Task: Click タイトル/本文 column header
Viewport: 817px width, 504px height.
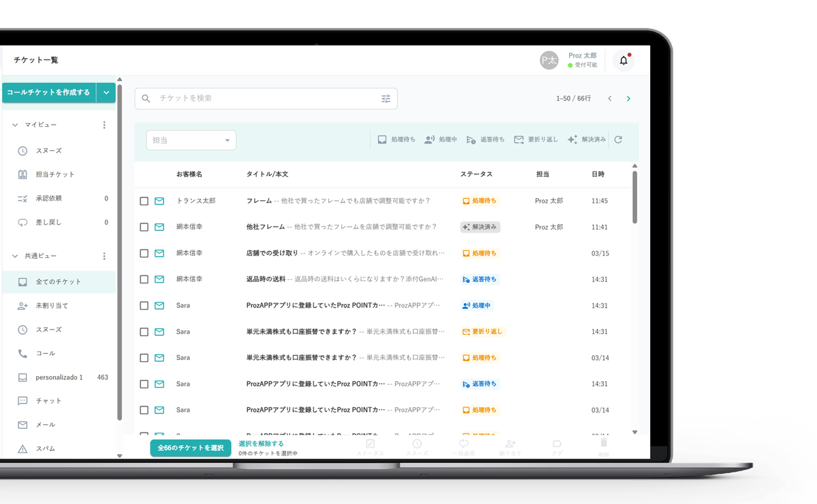Action: pos(267,174)
